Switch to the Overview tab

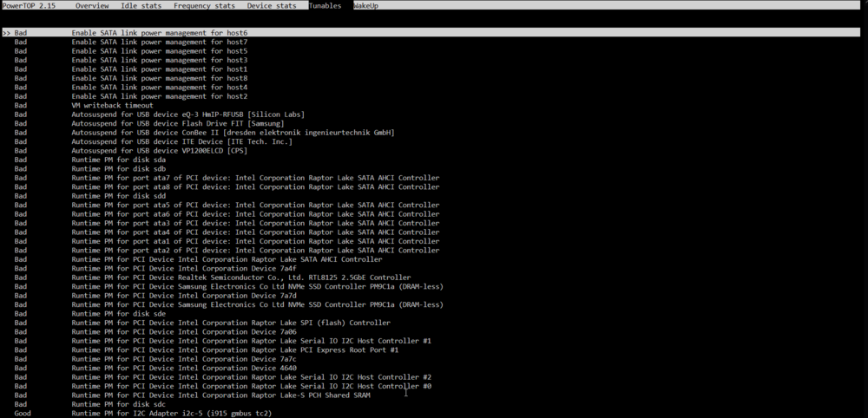point(92,5)
